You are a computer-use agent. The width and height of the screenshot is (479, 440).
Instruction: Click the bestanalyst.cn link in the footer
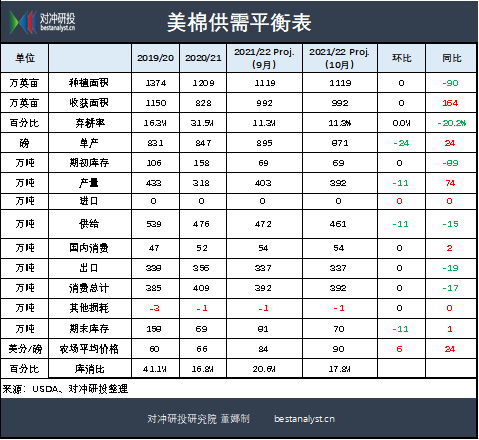(x=304, y=419)
